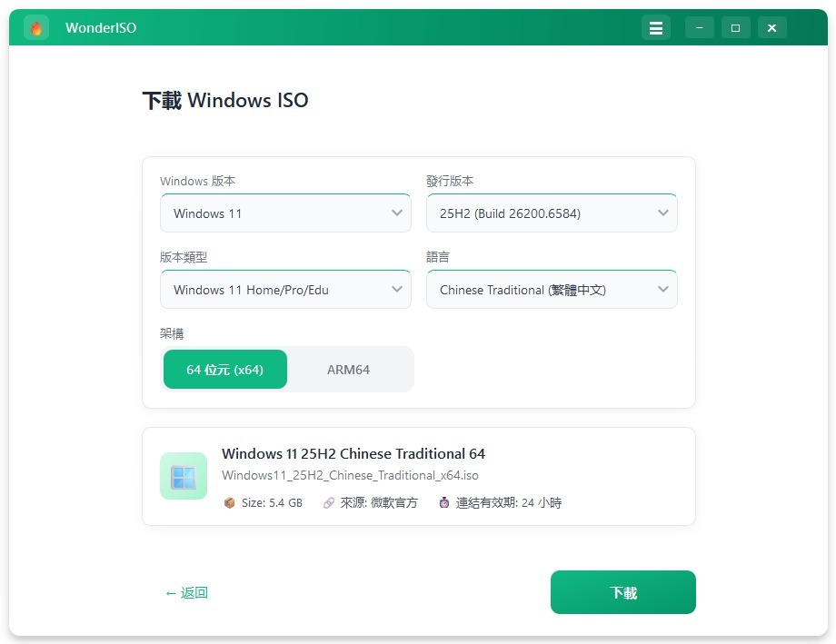Click the Windows 11 ISO thumbnail icon

pos(184,476)
